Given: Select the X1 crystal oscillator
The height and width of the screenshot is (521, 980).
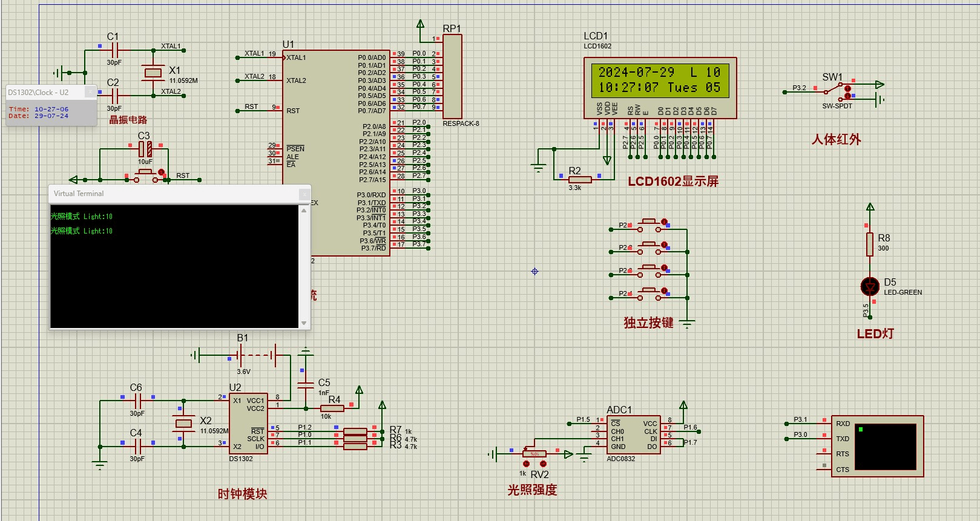Looking at the screenshot, I should [153, 73].
